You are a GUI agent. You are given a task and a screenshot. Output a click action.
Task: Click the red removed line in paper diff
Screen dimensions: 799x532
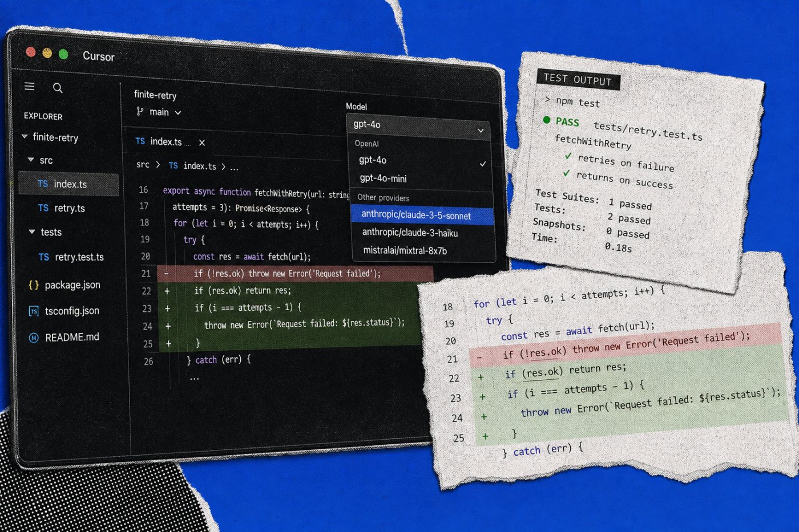[x=625, y=344]
